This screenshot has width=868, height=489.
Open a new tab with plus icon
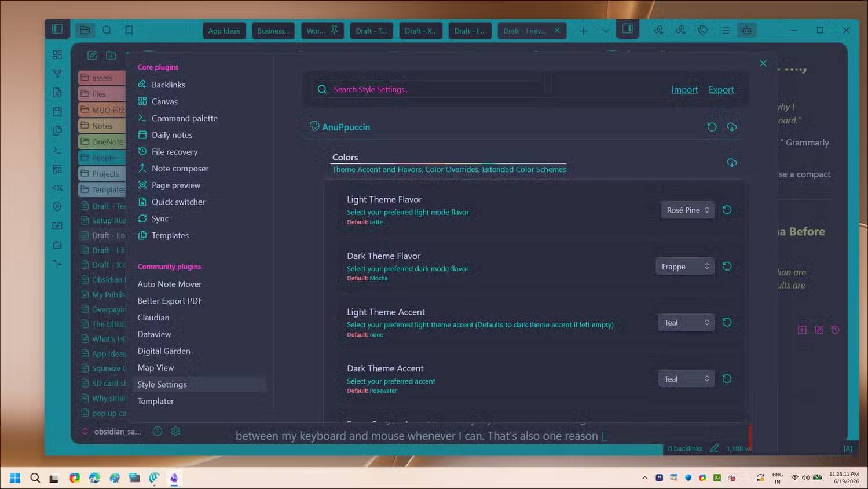coord(583,31)
